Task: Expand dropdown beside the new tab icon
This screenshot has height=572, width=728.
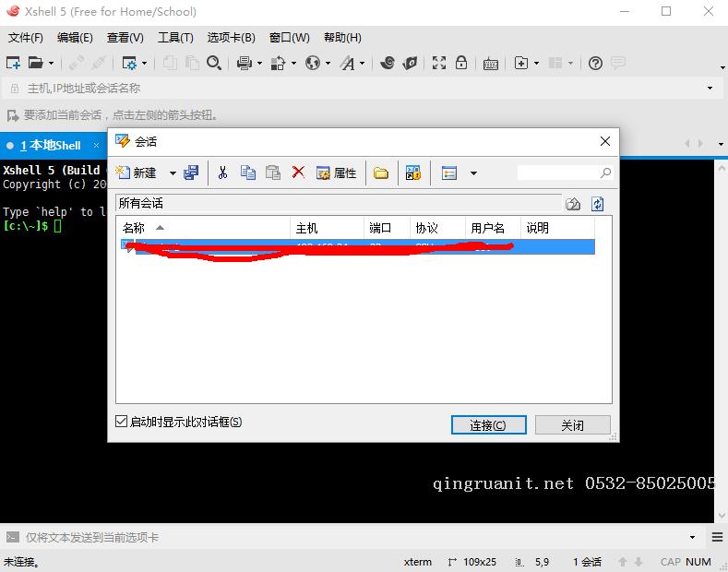Action: pyautogui.click(x=536, y=63)
